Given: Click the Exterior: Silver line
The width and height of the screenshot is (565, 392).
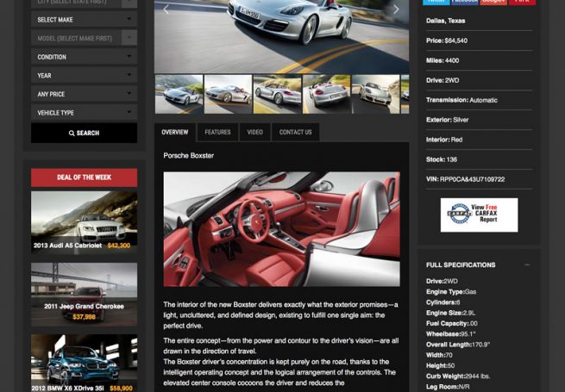Looking at the screenshot, I should pos(447,120).
